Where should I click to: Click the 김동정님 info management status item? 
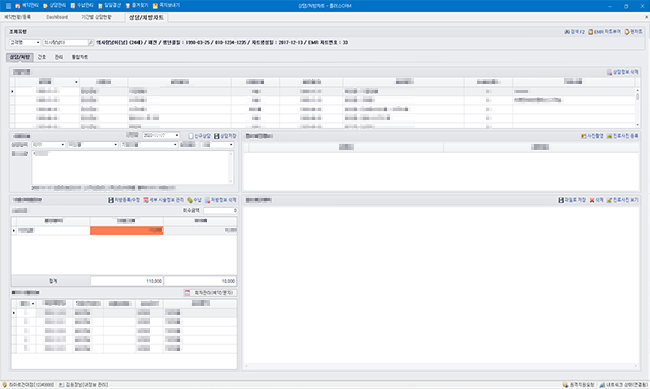pos(83,385)
